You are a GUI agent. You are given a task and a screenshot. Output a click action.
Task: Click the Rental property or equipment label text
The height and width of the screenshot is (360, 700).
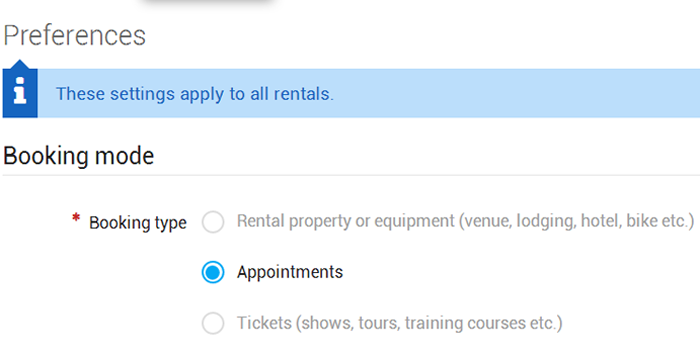(x=466, y=221)
